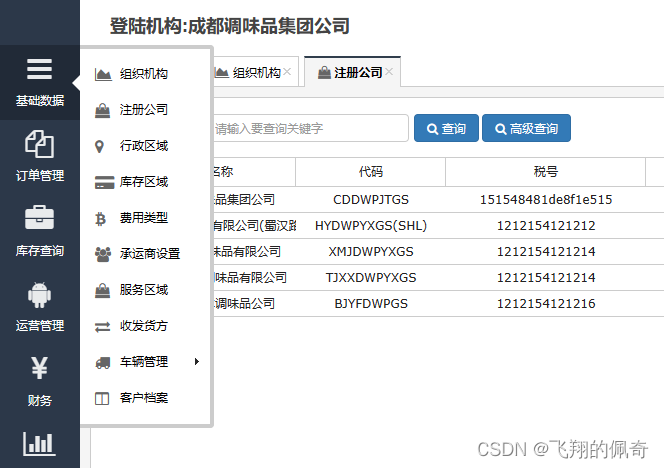Click tax number 151548481de8f1e515
This screenshot has width=664, height=468.
coord(545,199)
